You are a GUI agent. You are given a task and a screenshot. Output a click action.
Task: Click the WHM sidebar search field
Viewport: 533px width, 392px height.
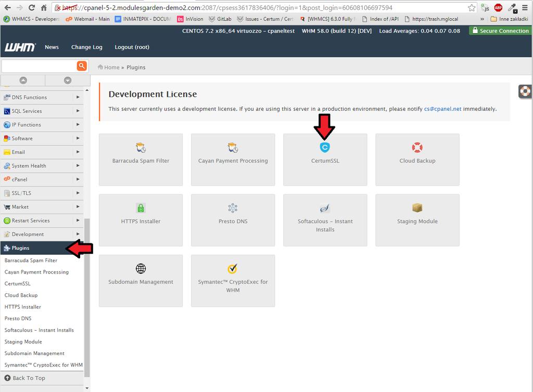(x=39, y=66)
